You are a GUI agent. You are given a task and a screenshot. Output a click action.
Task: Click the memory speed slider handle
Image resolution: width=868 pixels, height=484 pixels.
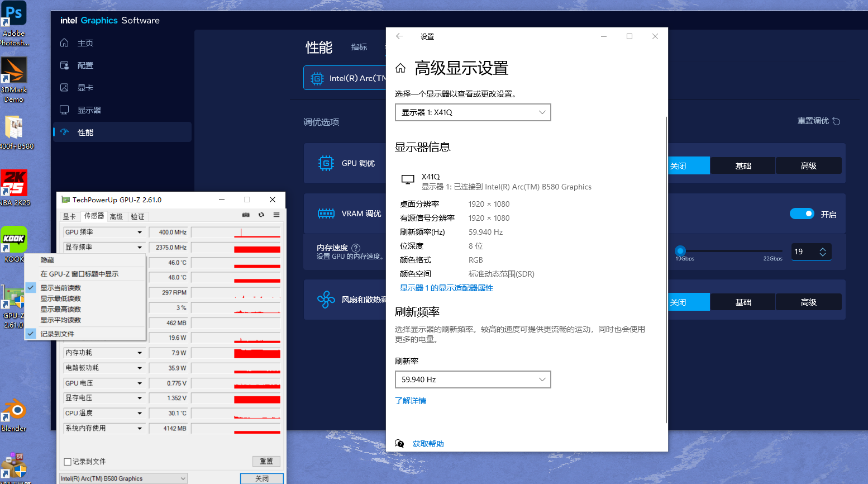point(680,251)
